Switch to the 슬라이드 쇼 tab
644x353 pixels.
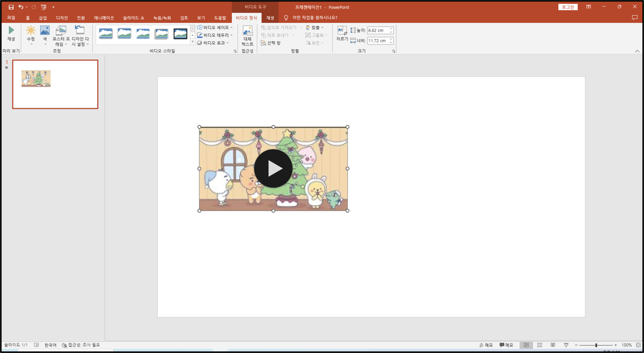tap(133, 18)
